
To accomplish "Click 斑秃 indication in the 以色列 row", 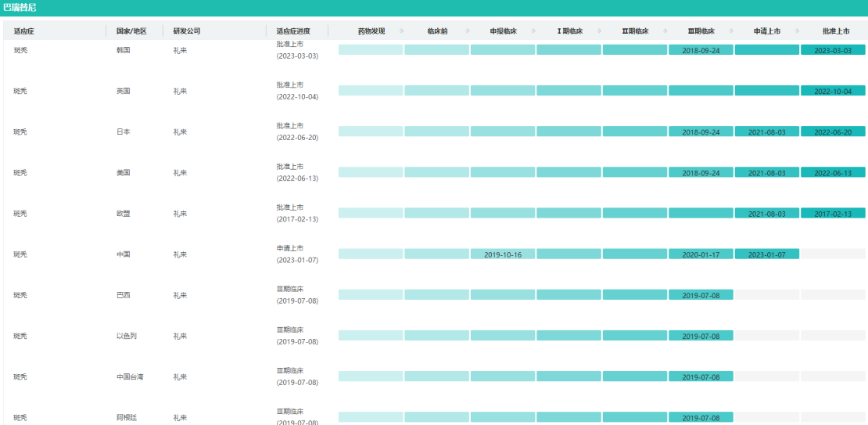I will 20,336.
